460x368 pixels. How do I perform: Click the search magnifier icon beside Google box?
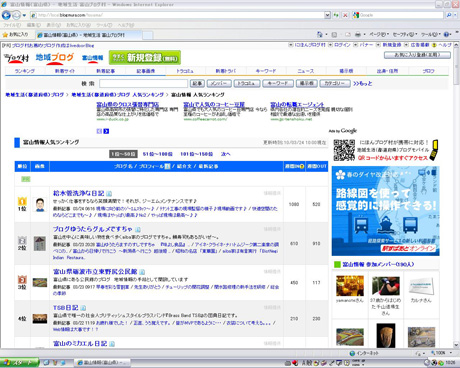(449, 15)
